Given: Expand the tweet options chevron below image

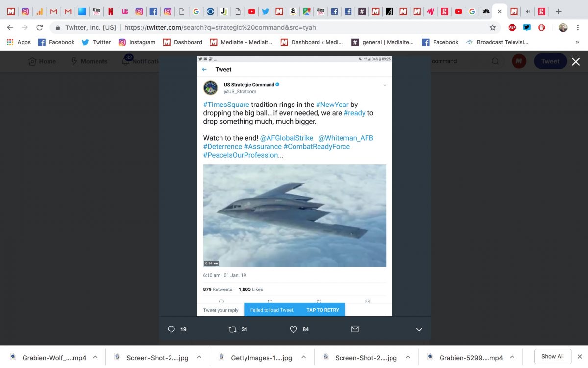Looking at the screenshot, I should click(x=419, y=330).
